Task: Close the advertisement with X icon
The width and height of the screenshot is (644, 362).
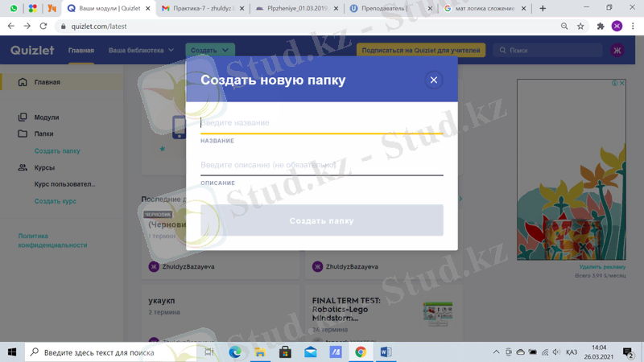Action: (x=622, y=83)
